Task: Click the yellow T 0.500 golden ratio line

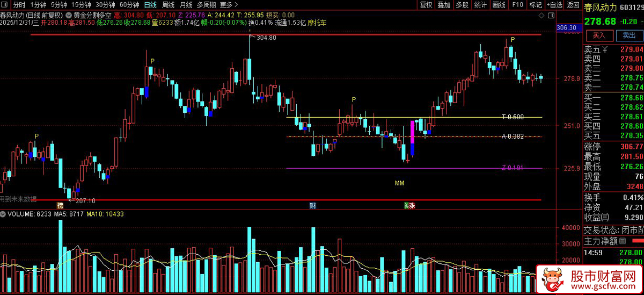Action: (414, 117)
